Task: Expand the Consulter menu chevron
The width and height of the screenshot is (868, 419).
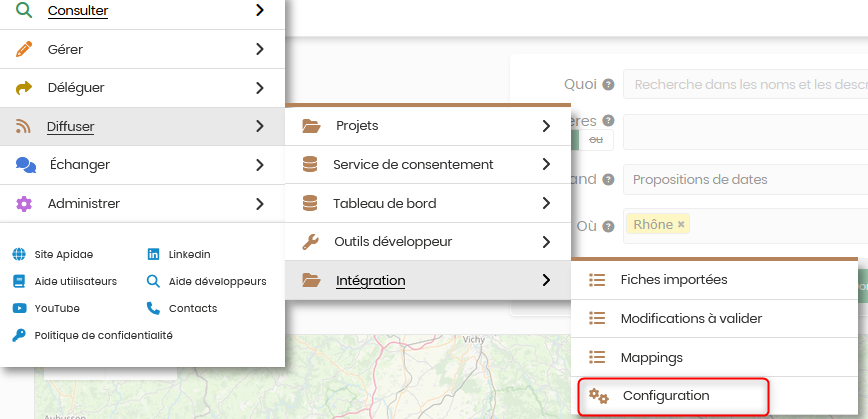Action: click(260, 10)
